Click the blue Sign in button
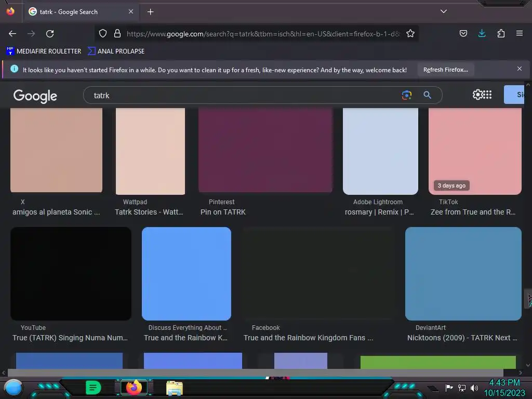The width and height of the screenshot is (532, 399). (x=514, y=95)
